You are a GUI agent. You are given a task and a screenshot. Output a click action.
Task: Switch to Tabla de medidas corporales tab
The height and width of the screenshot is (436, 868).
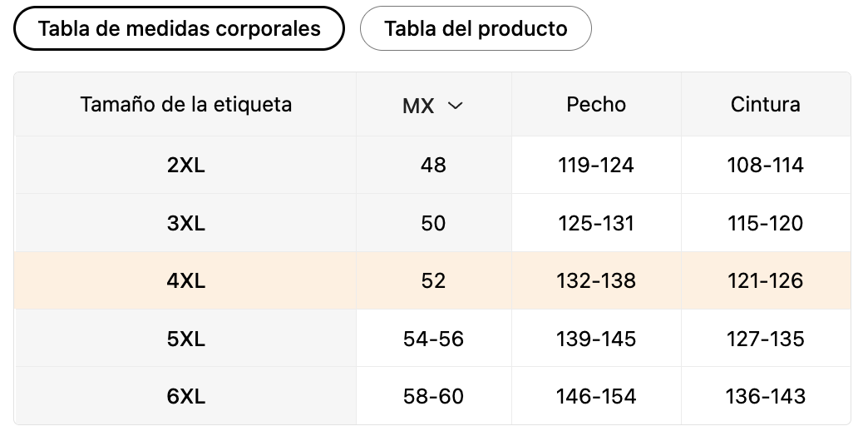coord(179,29)
